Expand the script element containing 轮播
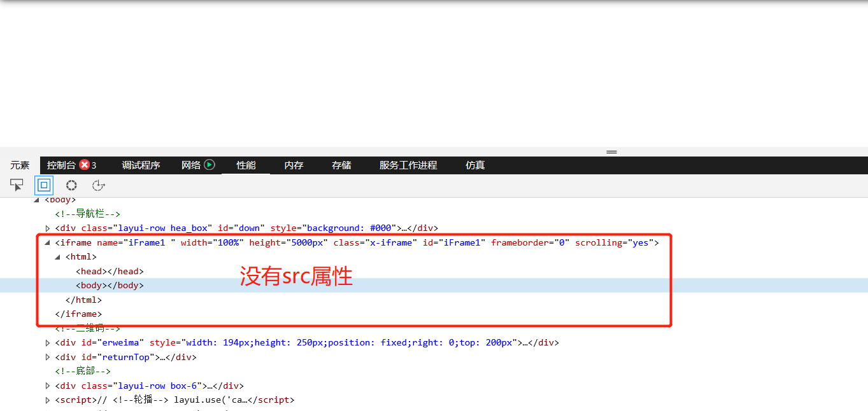The image size is (868, 411). (47, 400)
